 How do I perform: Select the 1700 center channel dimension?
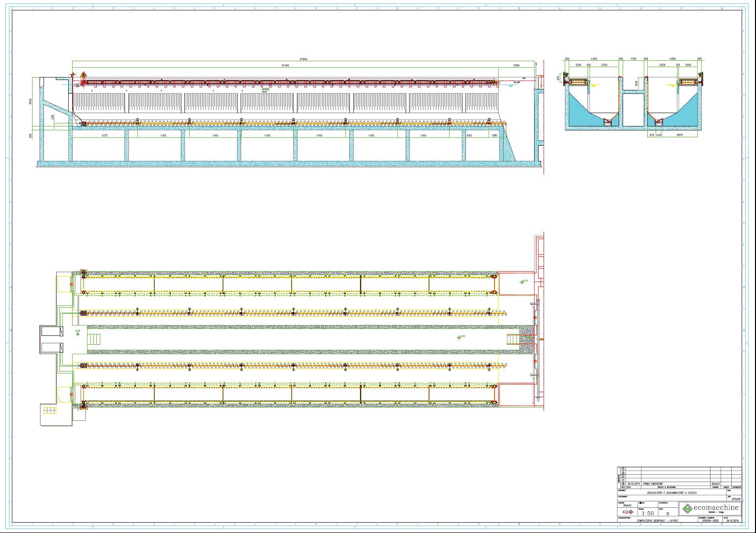pyautogui.click(x=633, y=59)
